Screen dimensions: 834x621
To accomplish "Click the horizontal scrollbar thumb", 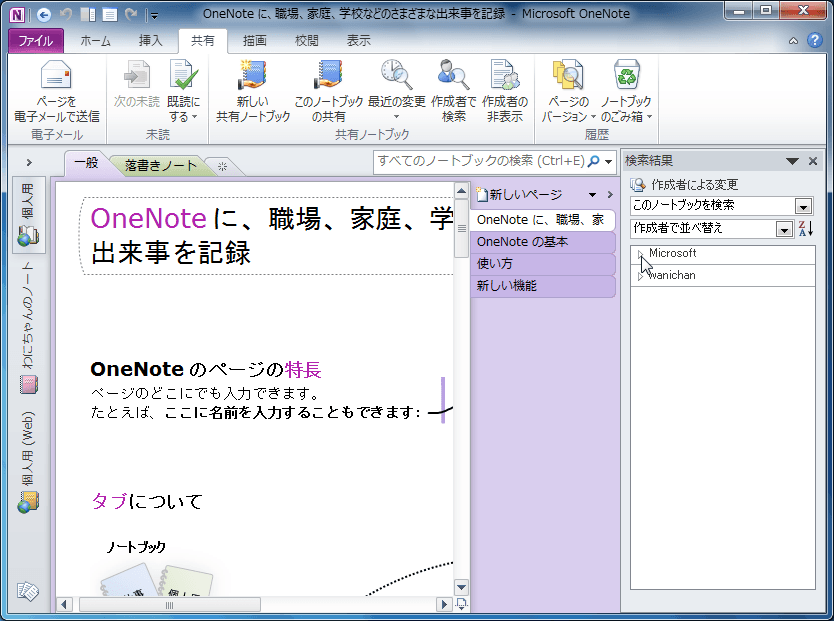I will 170,605.
